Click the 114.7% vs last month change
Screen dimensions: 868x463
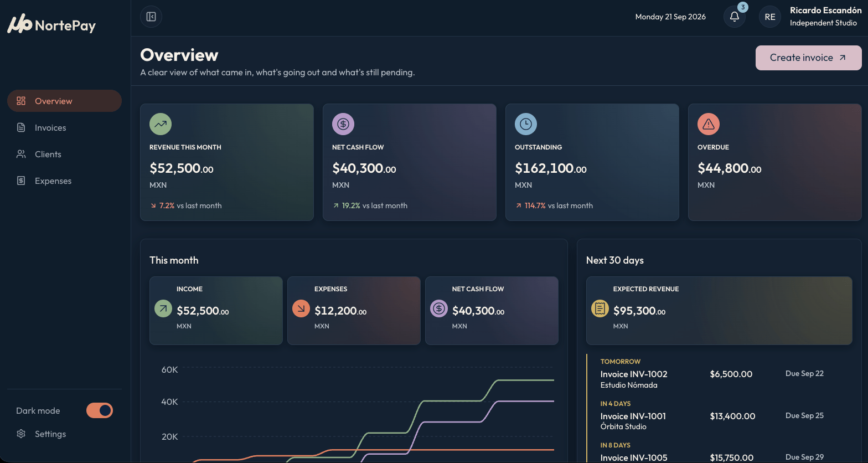[x=554, y=205]
